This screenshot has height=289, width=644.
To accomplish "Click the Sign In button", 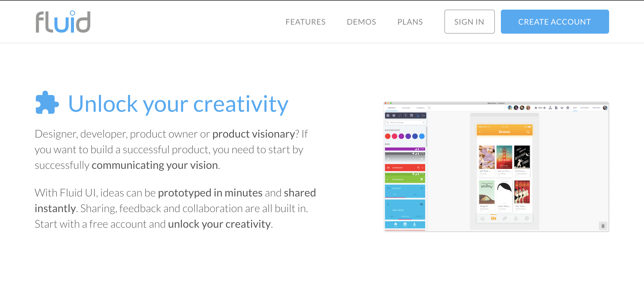I will click(x=469, y=22).
